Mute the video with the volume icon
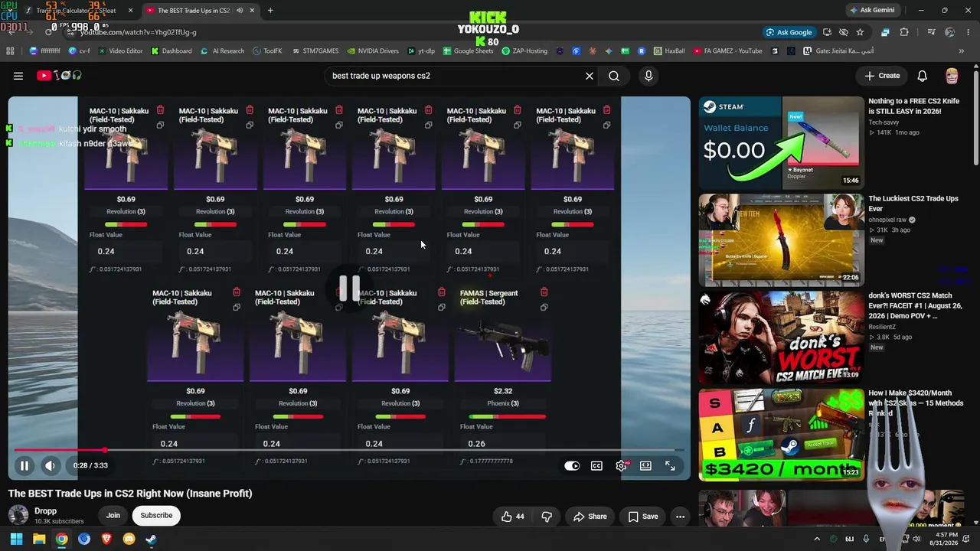Viewport: 980px width, 551px height. [x=50, y=465]
